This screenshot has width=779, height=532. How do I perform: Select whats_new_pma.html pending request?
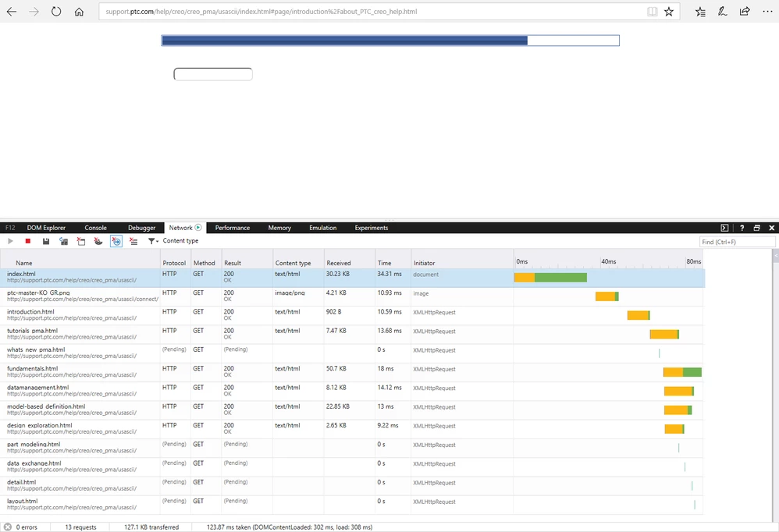tap(352, 353)
